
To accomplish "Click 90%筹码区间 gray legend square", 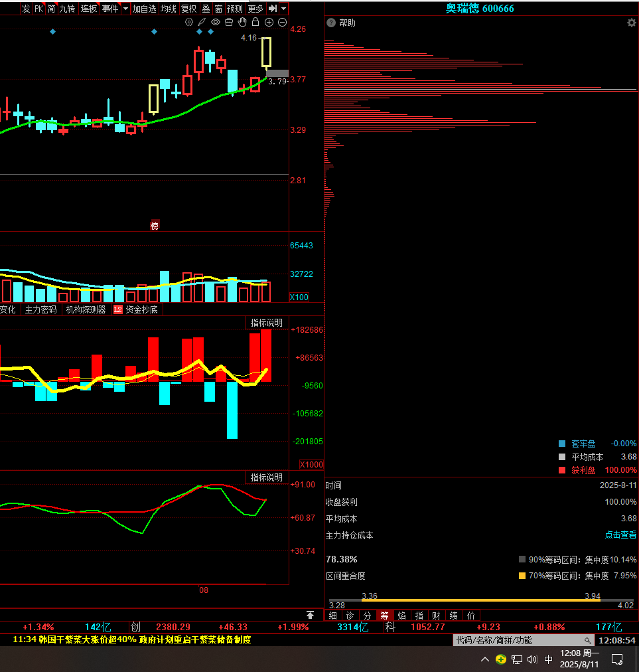I will (x=522, y=559).
